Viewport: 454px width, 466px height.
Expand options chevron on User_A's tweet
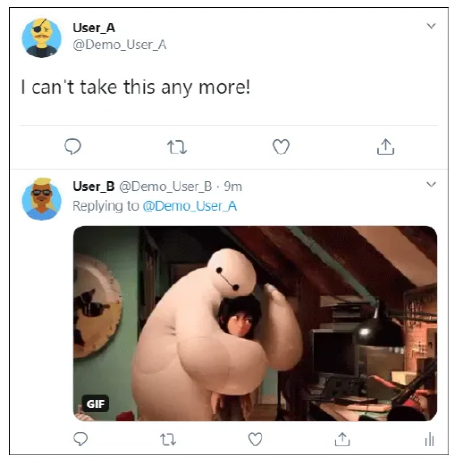[x=431, y=26]
